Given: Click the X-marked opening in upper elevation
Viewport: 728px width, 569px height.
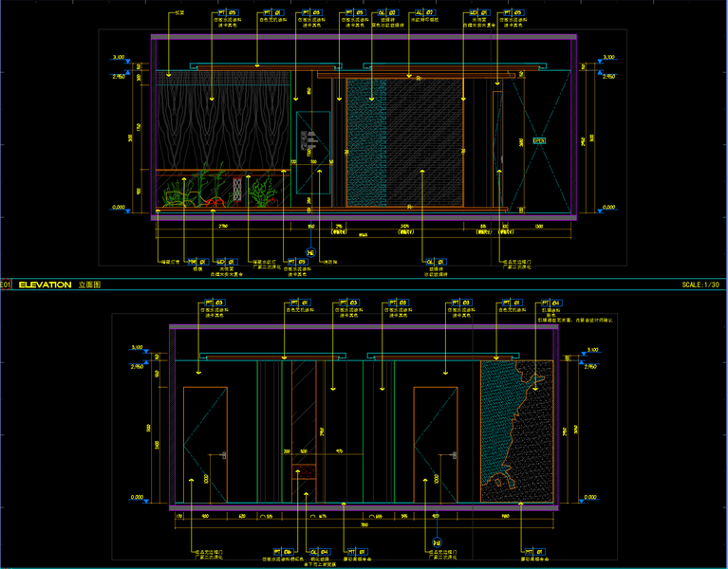Looking at the screenshot, I should click(538, 141).
